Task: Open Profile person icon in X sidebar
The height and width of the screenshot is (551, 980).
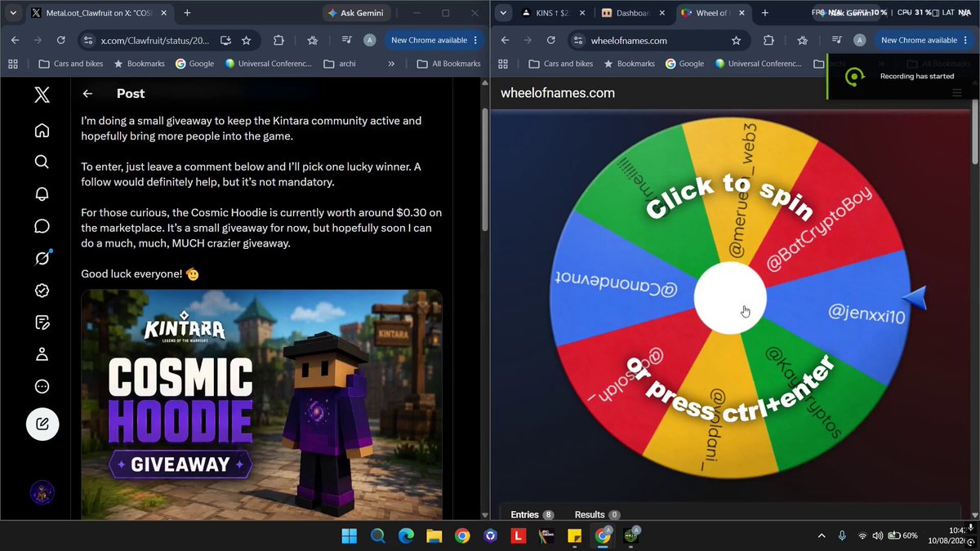Action: click(42, 354)
